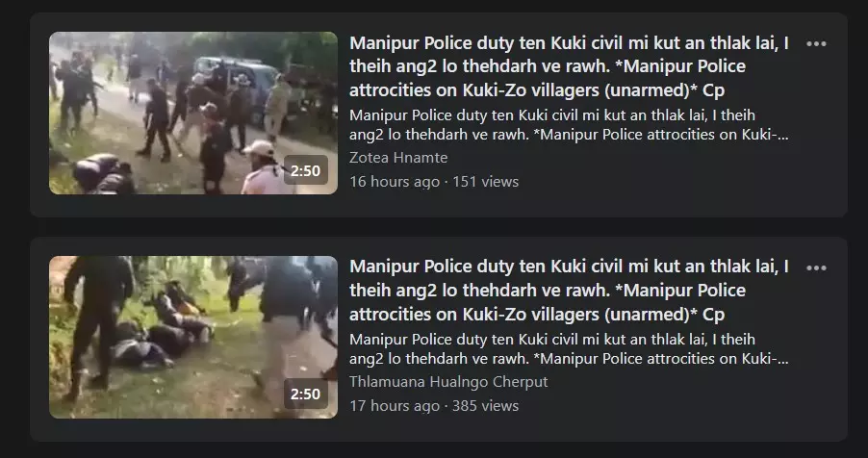Select the video card from Thlamuana Hualngo Cherput
This screenshot has height=458, width=868.
(439, 339)
